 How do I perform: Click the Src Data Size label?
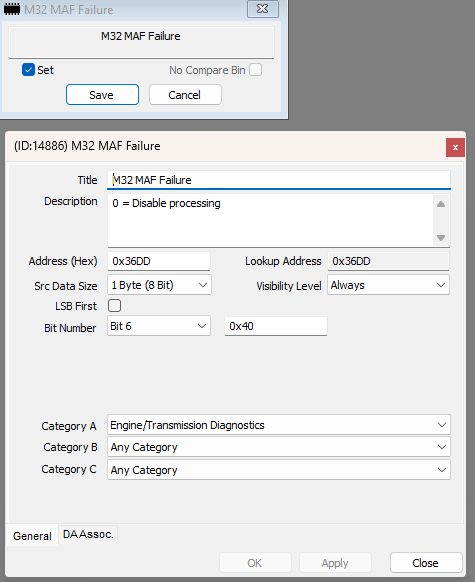pos(66,286)
